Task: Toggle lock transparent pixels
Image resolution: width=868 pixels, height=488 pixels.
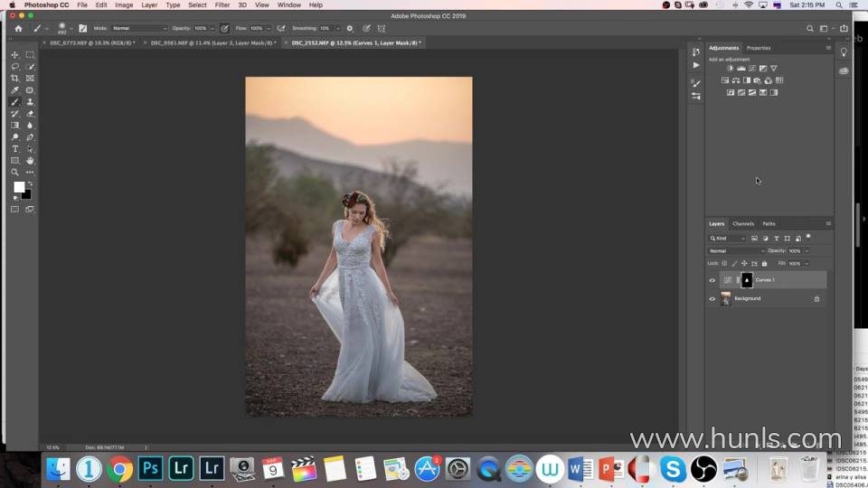Action: (724, 263)
